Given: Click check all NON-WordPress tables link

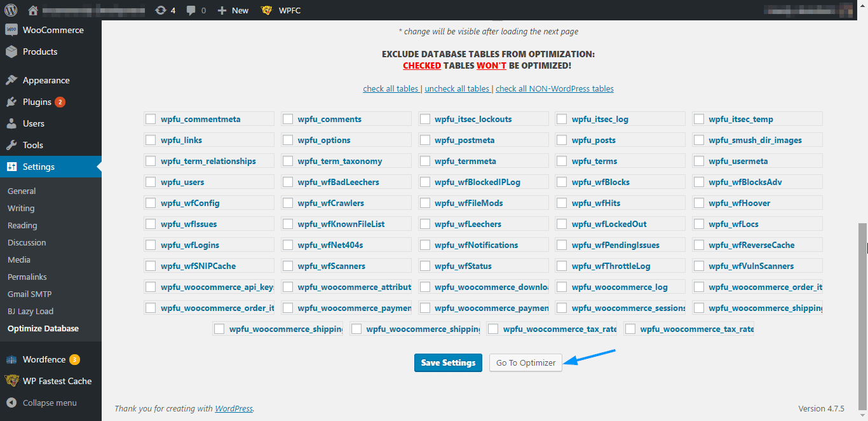Looking at the screenshot, I should [x=555, y=88].
